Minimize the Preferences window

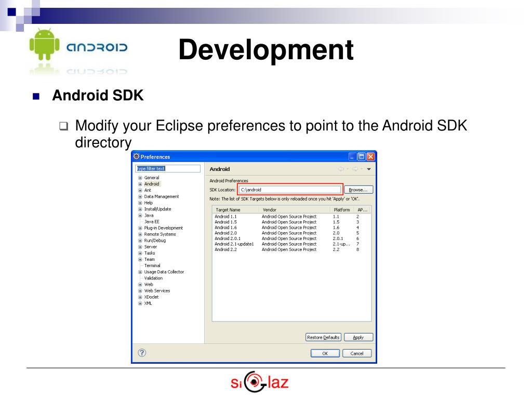[353, 156]
